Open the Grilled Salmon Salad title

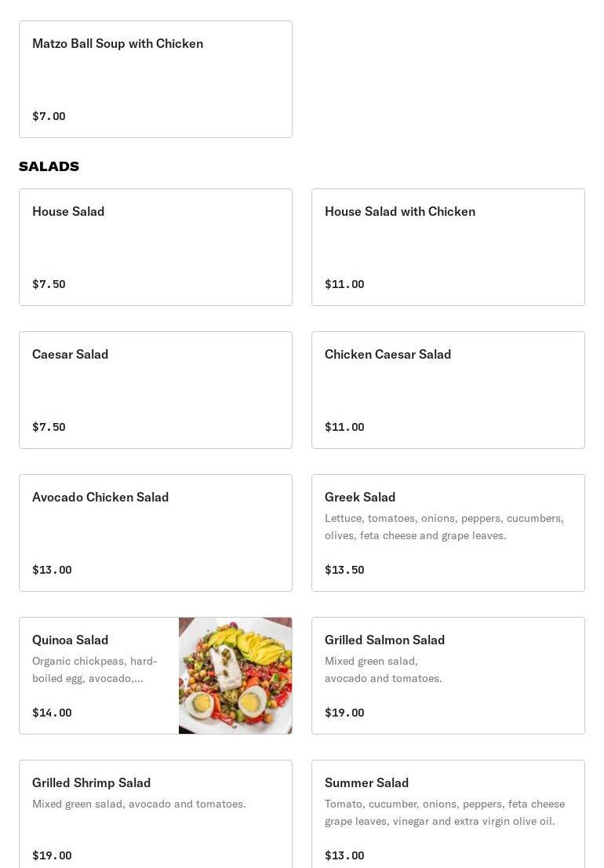click(x=384, y=640)
